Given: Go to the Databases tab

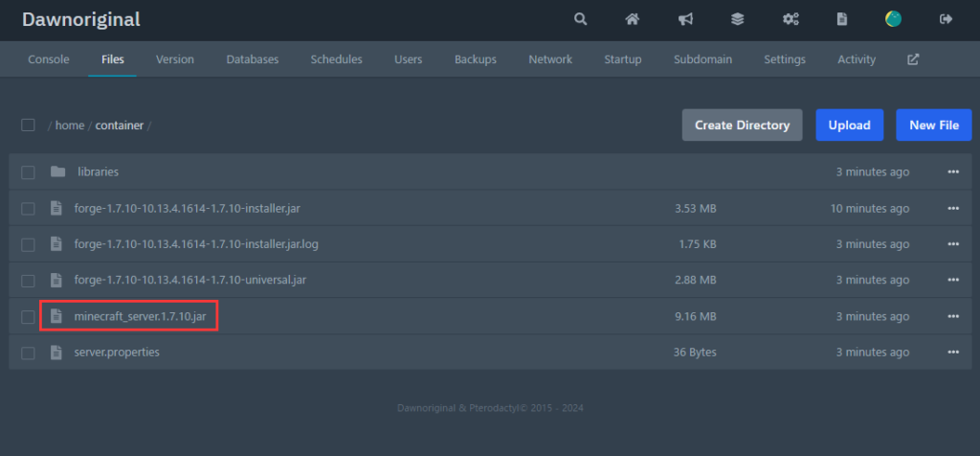Looking at the screenshot, I should click(253, 59).
